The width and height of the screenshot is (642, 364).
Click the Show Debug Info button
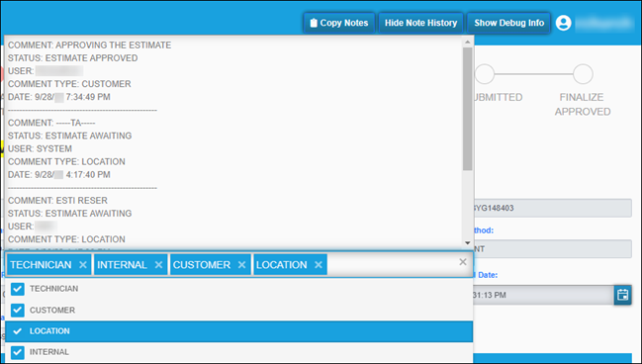(508, 23)
